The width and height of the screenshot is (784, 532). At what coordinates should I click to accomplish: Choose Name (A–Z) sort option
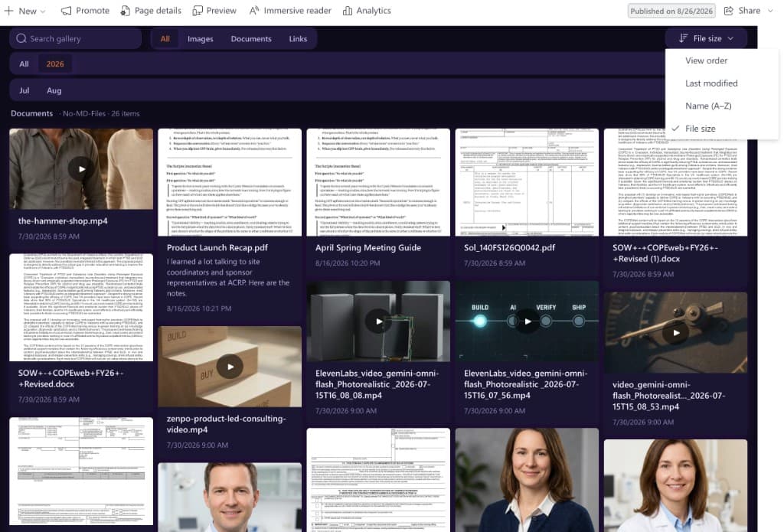721,106
